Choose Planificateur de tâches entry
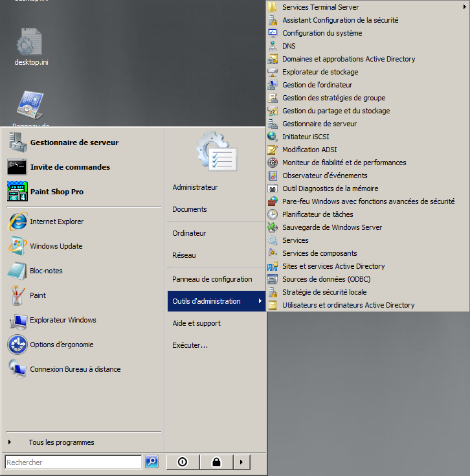 317,214
